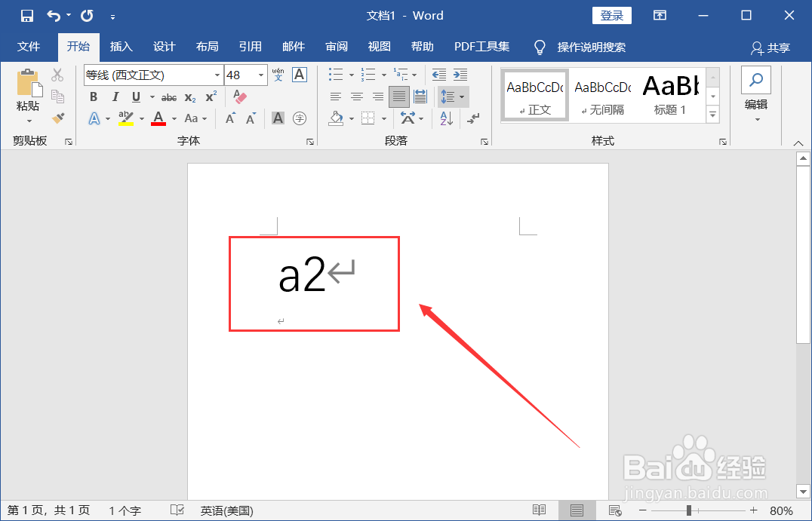The image size is (812, 521).
Task: Center the text
Action: (357, 97)
